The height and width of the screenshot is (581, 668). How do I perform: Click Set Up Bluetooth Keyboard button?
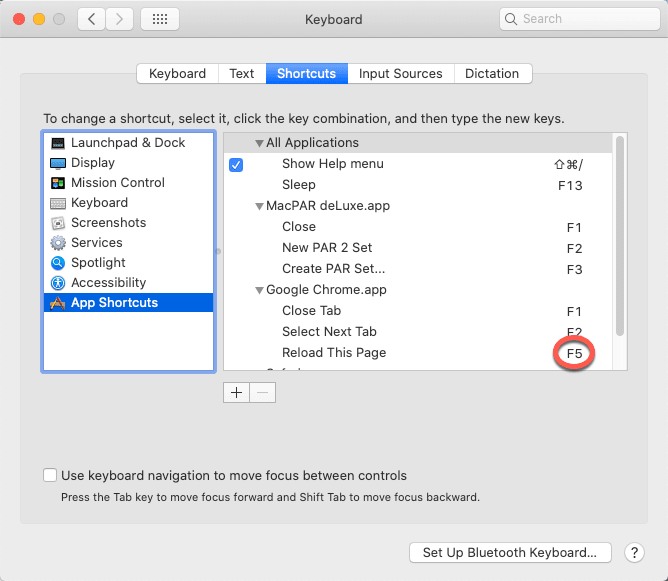coord(510,552)
